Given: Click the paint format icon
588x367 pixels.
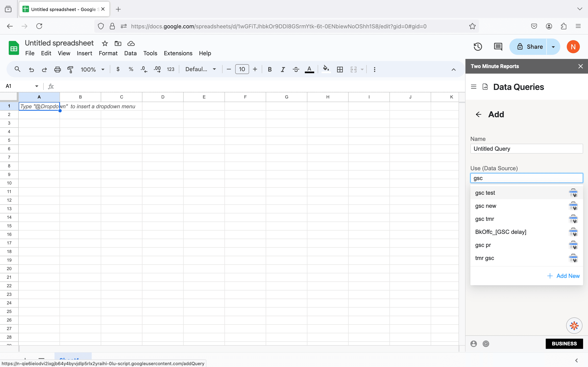Looking at the screenshot, I should point(70,69).
